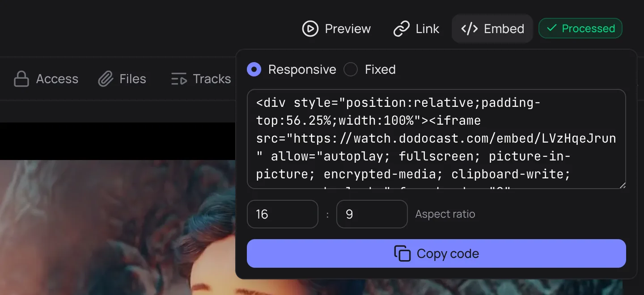The image size is (644, 295).
Task: Click the Tracks playlist icon
Action: tap(179, 79)
